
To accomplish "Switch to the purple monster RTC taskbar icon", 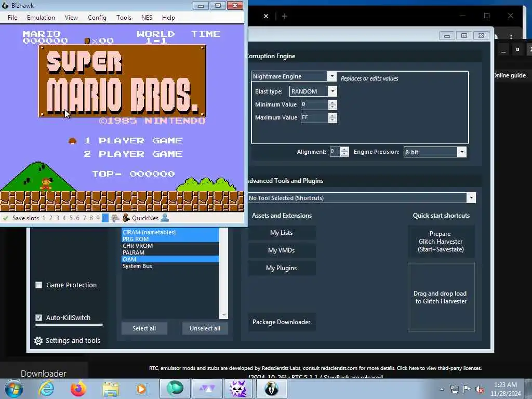I will pyautogui.click(x=238, y=389).
